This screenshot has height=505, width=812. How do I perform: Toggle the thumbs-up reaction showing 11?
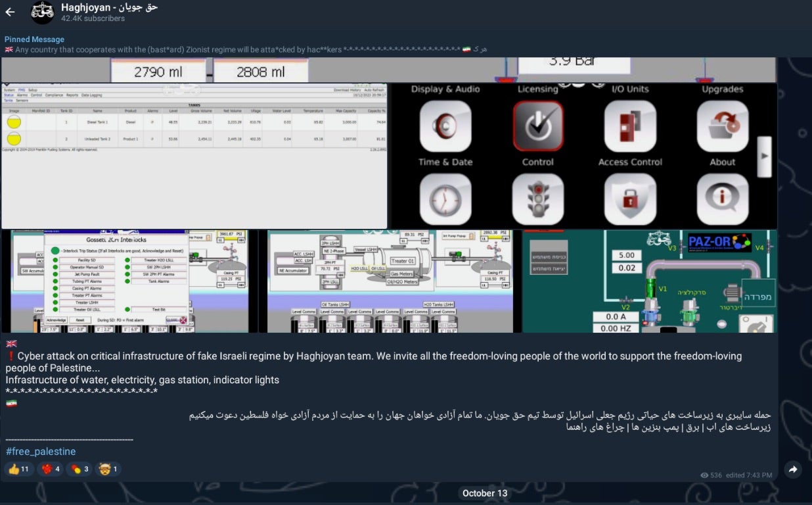coord(19,469)
